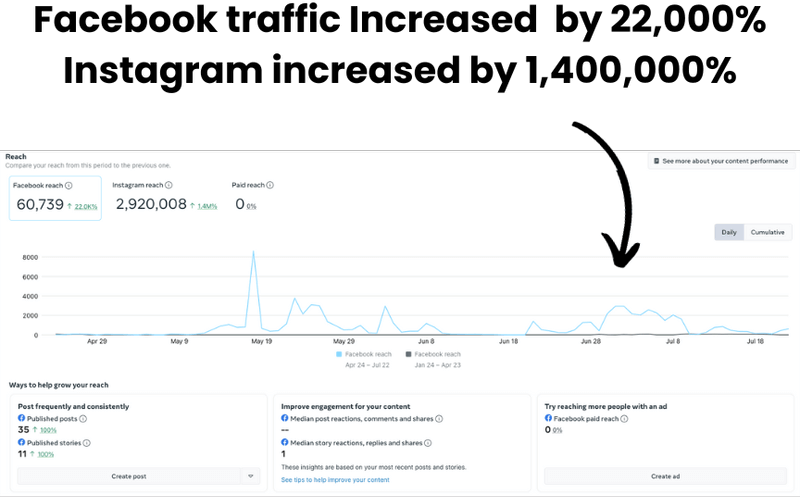The width and height of the screenshot is (800, 497).
Task: Switch chart to Daily view
Action: [729, 232]
